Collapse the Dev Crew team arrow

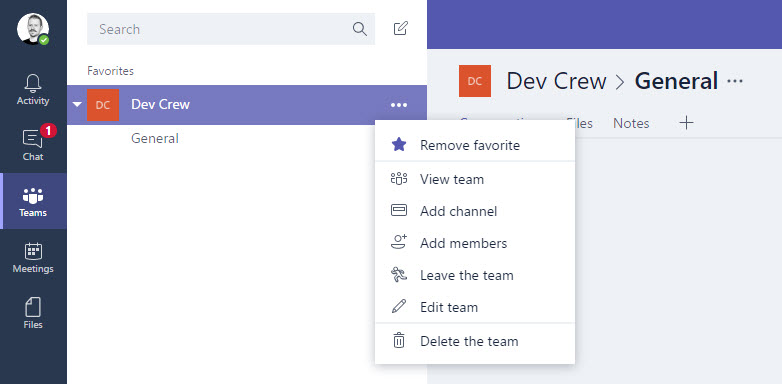pyautogui.click(x=77, y=105)
